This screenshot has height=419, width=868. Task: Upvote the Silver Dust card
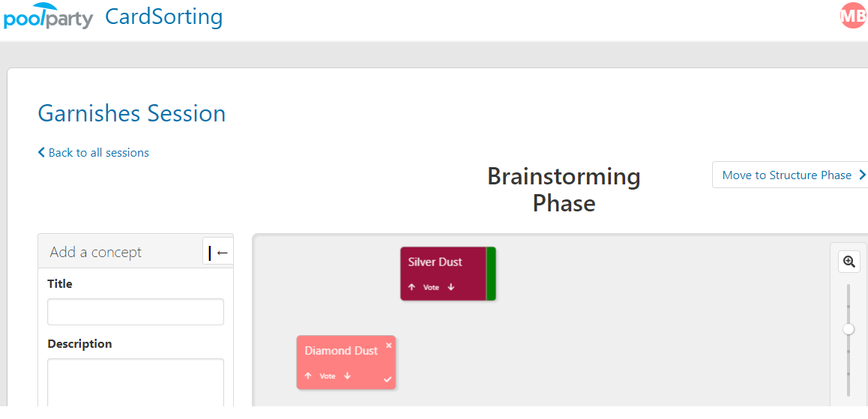pyautogui.click(x=412, y=287)
